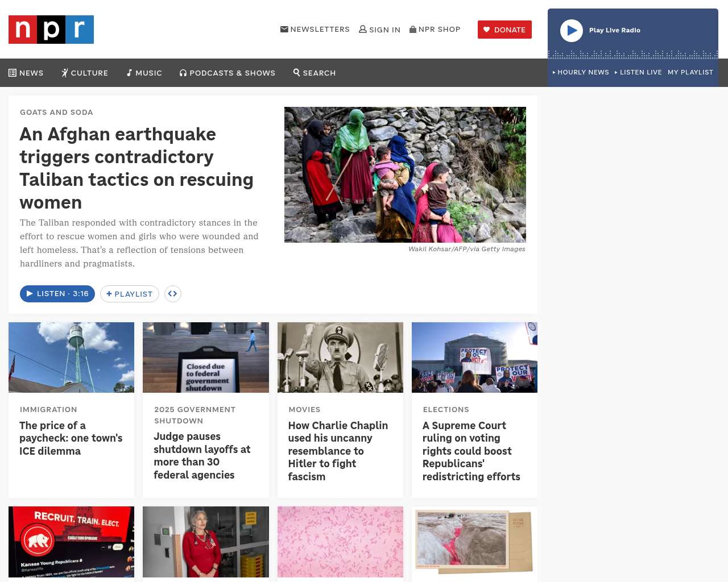Play Live Radio with the play button

pos(572,31)
